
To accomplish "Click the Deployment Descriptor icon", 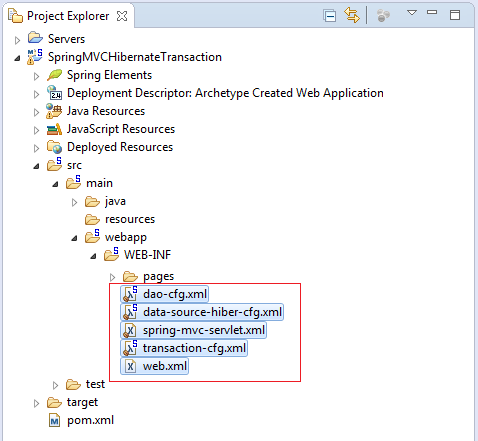I will (x=54, y=93).
